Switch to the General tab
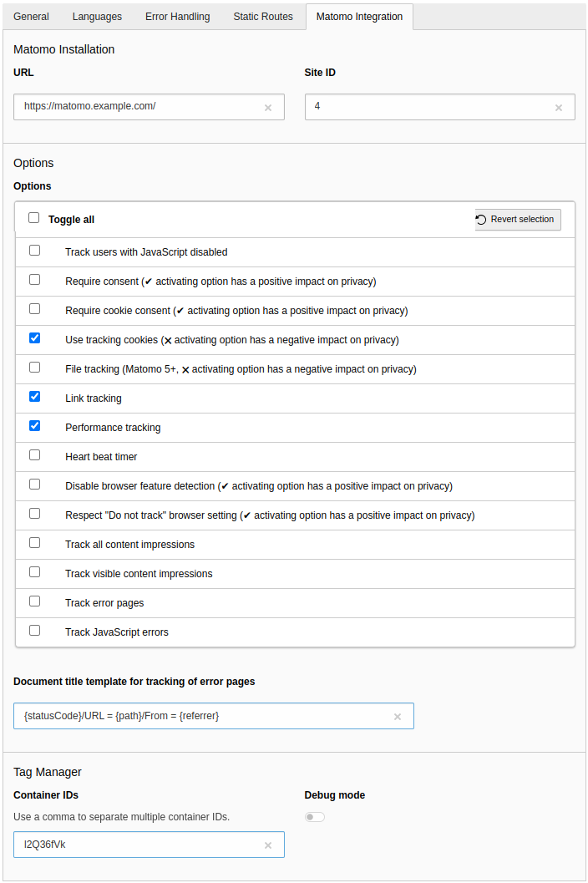 (31, 17)
